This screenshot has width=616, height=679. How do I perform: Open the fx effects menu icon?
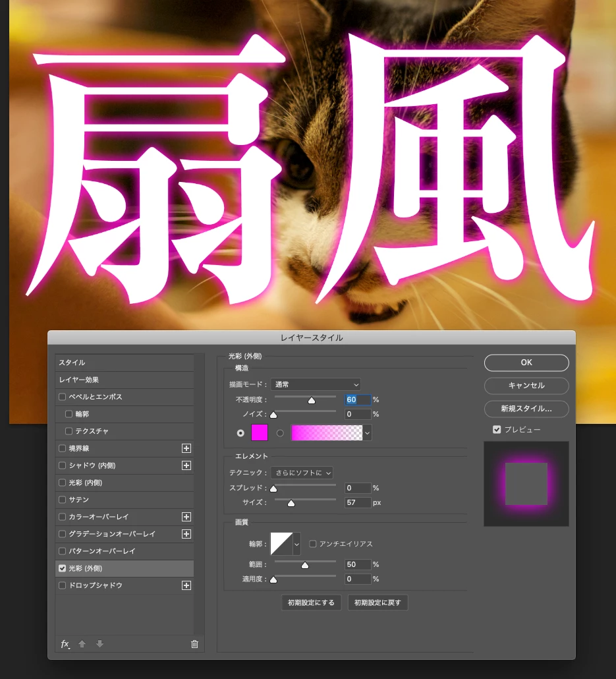coord(65,644)
